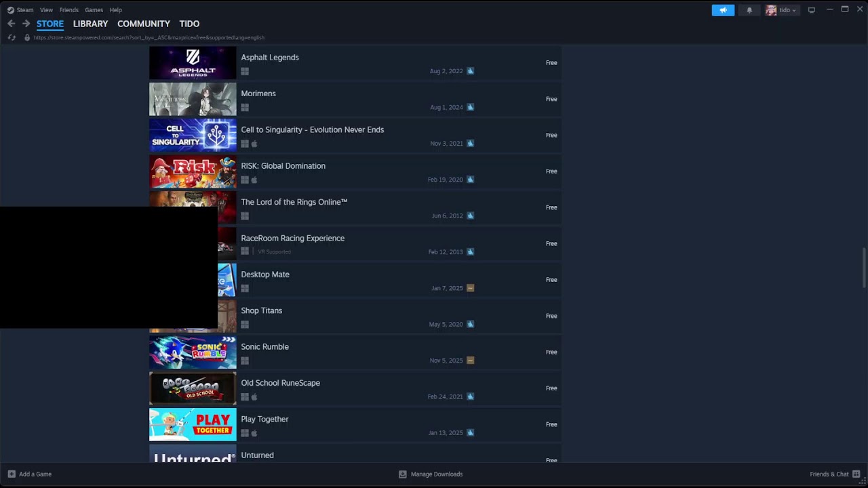Viewport: 868px width, 488px height.
Task: Click the review icon for Old School RuneScape
Action: tap(470, 396)
